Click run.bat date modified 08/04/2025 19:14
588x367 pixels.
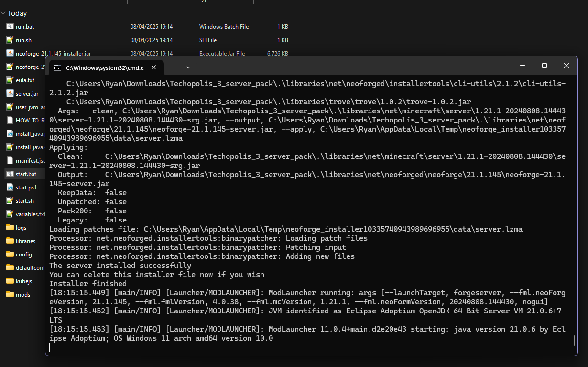pos(152,27)
